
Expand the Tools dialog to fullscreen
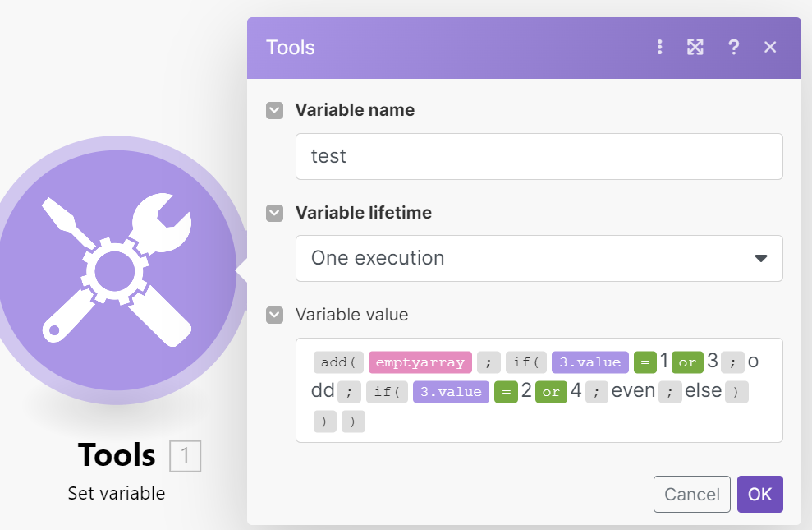[695, 48]
